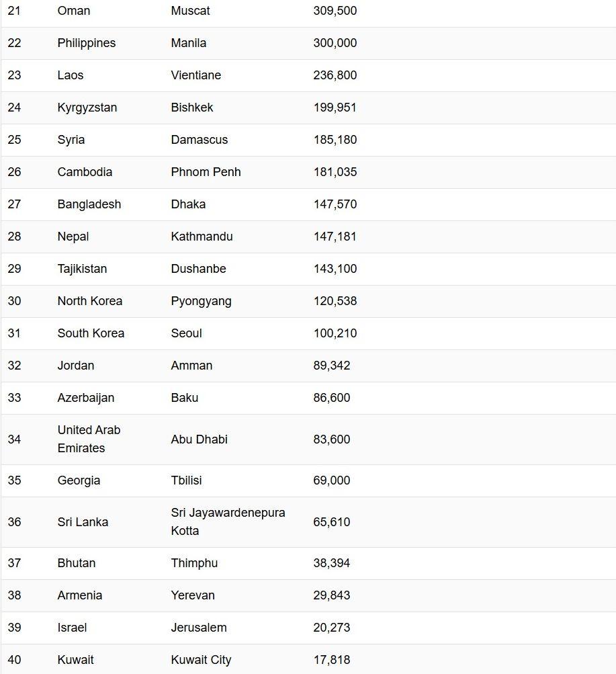The image size is (616, 674).
Task: Select rank number 40 for Kuwait
Action: tap(14, 660)
